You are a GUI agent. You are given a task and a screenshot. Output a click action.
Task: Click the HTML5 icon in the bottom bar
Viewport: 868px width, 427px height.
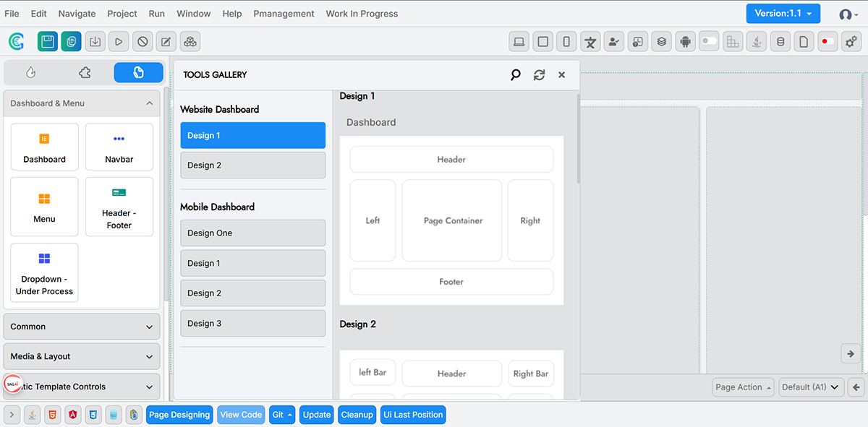click(x=52, y=415)
